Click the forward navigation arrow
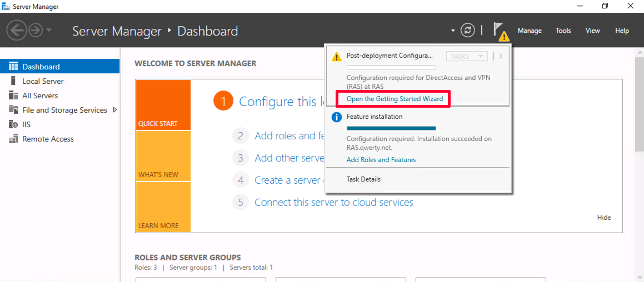644x282 pixels. (36, 31)
